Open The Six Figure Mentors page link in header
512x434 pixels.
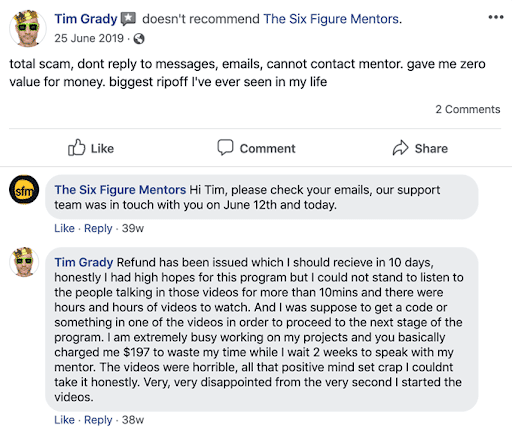click(331, 19)
